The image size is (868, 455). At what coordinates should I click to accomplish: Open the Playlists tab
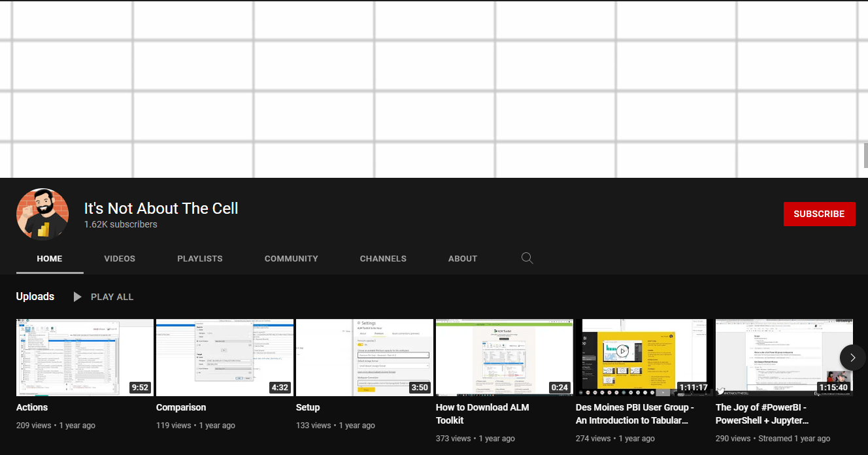coord(200,258)
